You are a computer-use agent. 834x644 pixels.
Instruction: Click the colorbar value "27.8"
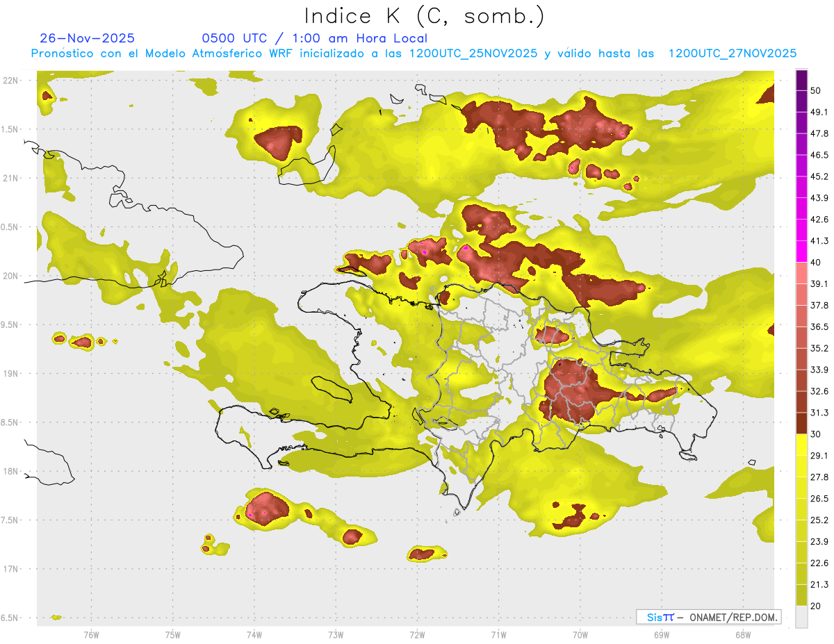point(819,477)
